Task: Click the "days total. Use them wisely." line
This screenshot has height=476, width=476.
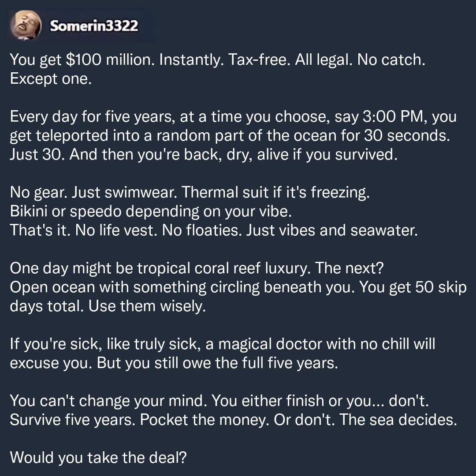Action: click(108, 306)
